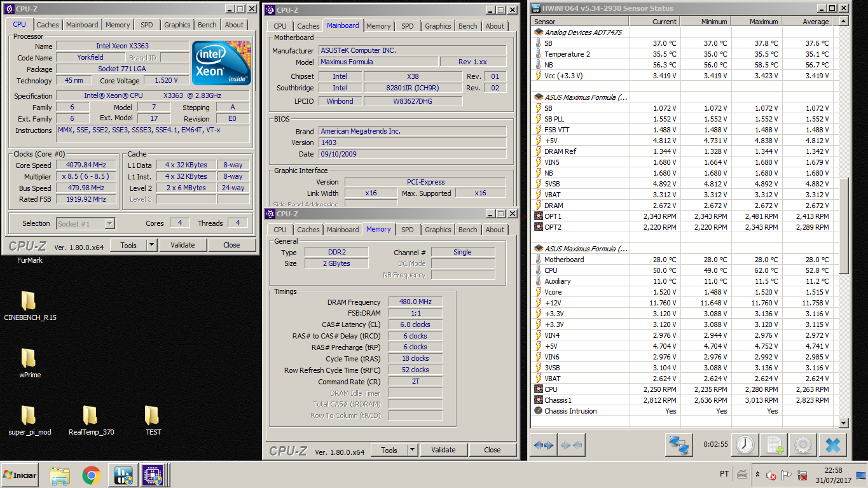Show hidden tray icons chevron
Viewport: 868px width, 488px height.
pos(757,475)
